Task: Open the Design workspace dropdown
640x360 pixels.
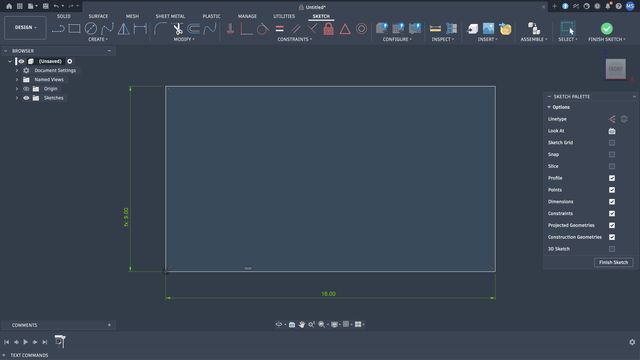Action: 25,28
